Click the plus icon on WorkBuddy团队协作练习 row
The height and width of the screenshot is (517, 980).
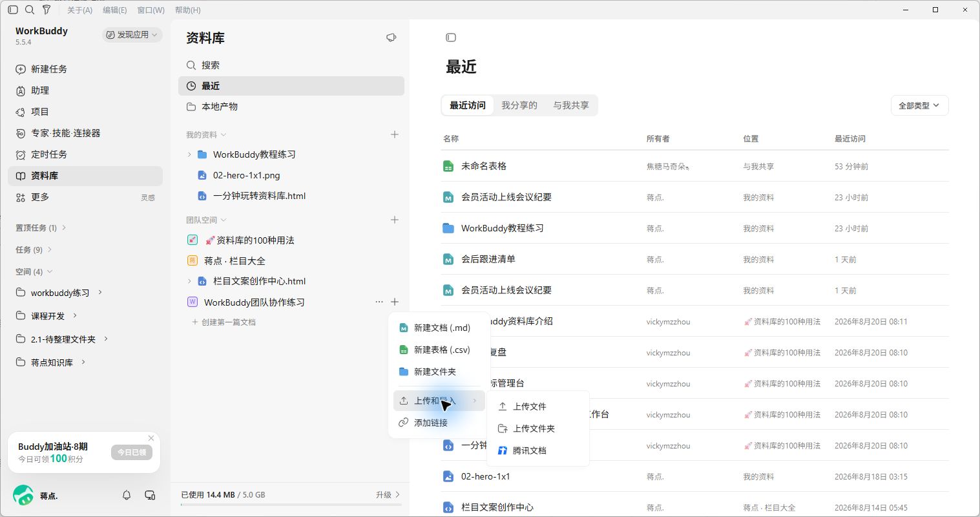(395, 302)
